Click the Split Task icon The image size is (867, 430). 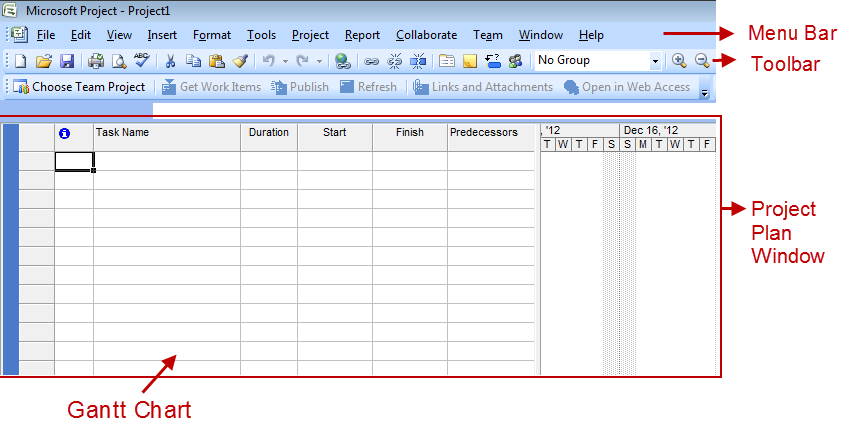[418, 61]
